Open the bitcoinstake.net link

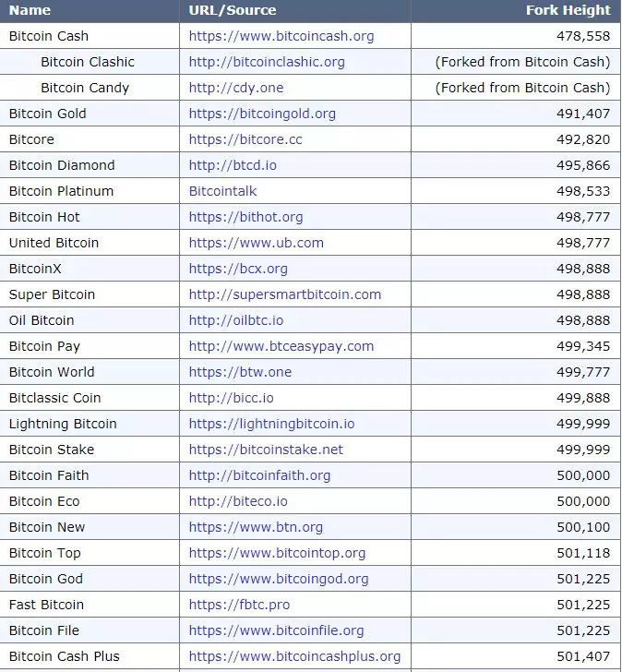pyautogui.click(x=266, y=450)
